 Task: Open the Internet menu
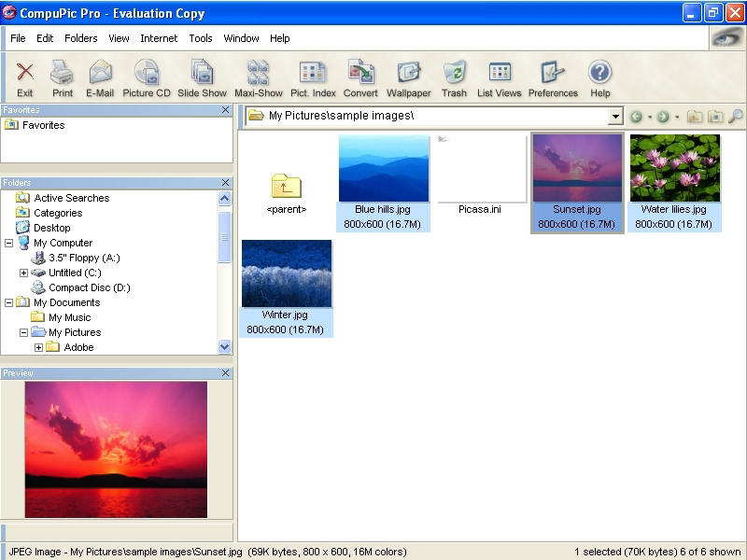[x=159, y=38]
